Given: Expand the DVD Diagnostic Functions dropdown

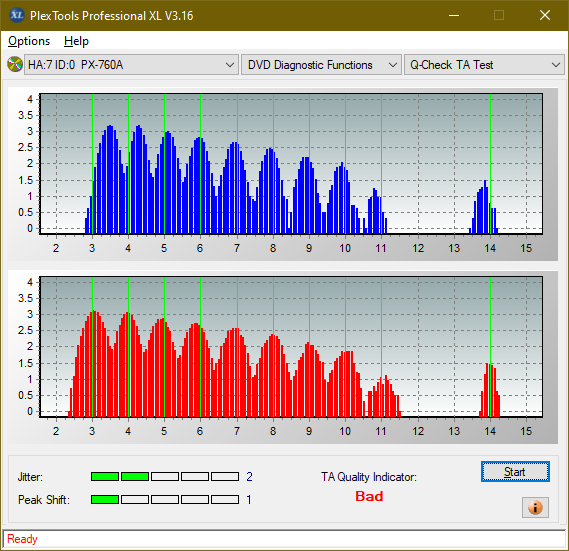Looking at the screenshot, I should 321,65.
